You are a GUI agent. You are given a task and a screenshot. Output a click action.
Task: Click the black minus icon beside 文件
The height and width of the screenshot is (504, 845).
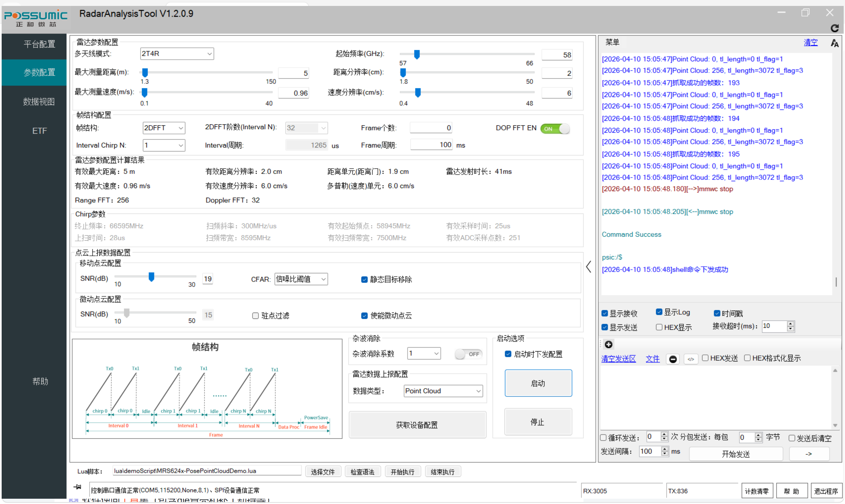673,359
